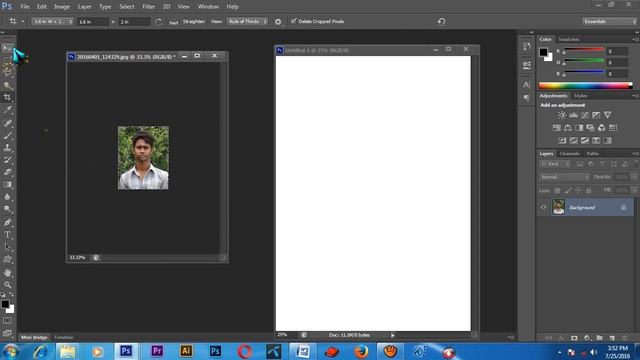Select the Crop tool in toolbox

(x=7, y=97)
